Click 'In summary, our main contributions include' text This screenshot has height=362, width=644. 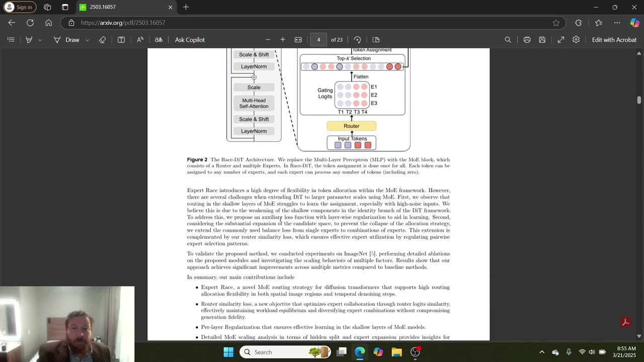241,277
